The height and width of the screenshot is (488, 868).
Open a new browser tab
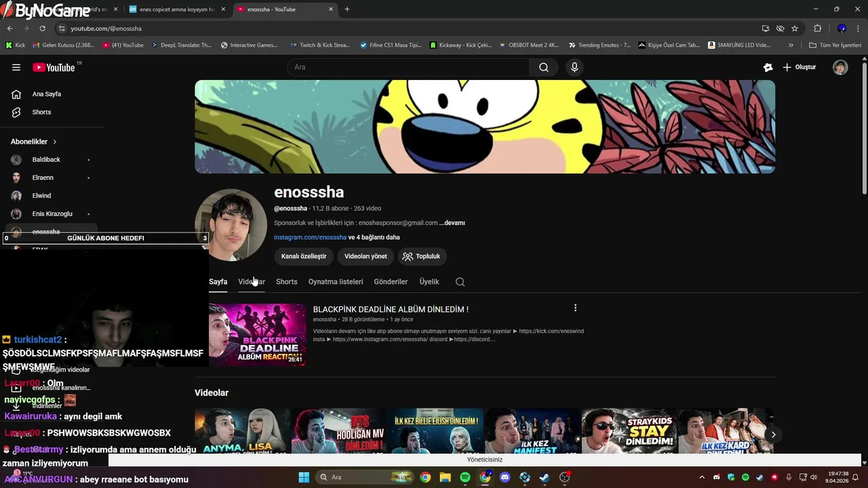pyautogui.click(x=347, y=9)
